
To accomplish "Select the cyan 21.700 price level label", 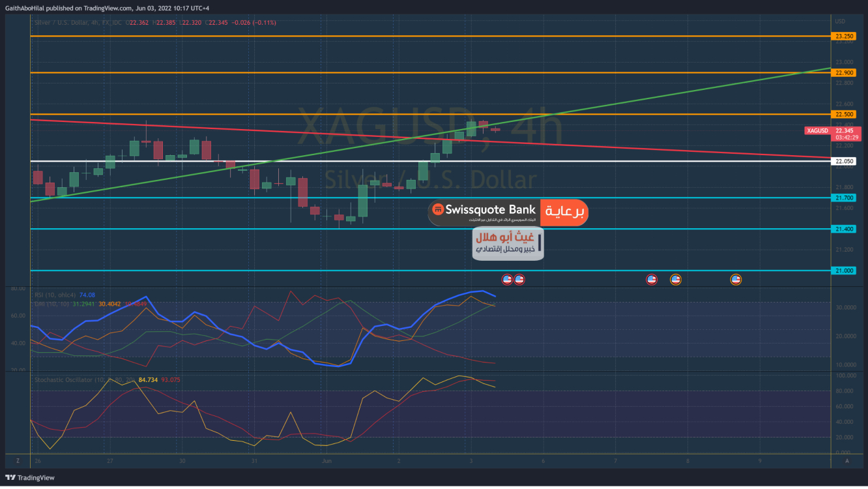I will (845, 198).
